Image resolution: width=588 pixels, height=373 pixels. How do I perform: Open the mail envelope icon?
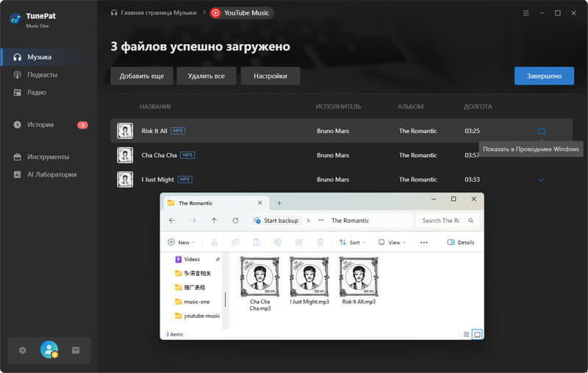[76, 350]
